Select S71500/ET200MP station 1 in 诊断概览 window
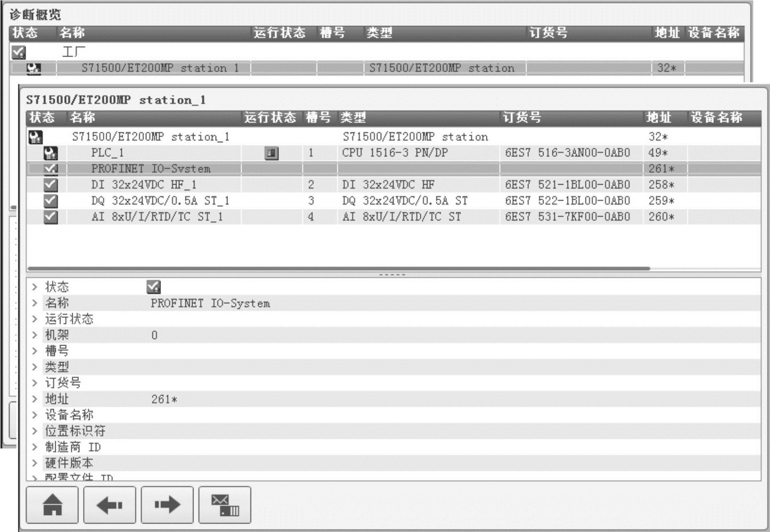 377,68
